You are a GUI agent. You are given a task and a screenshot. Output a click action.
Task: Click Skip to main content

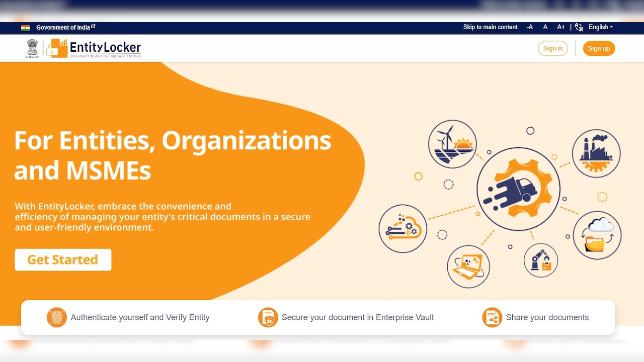point(490,27)
